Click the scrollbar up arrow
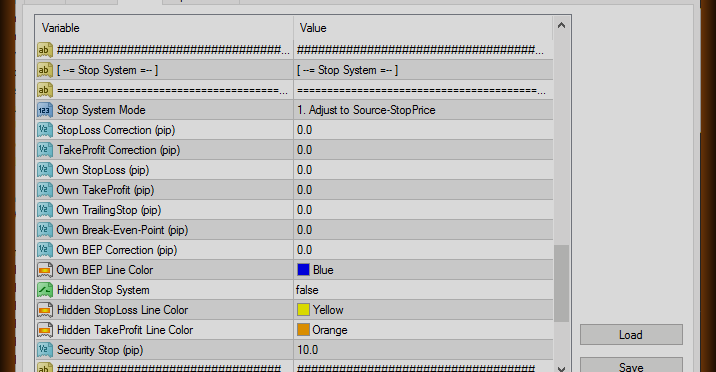 point(562,26)
